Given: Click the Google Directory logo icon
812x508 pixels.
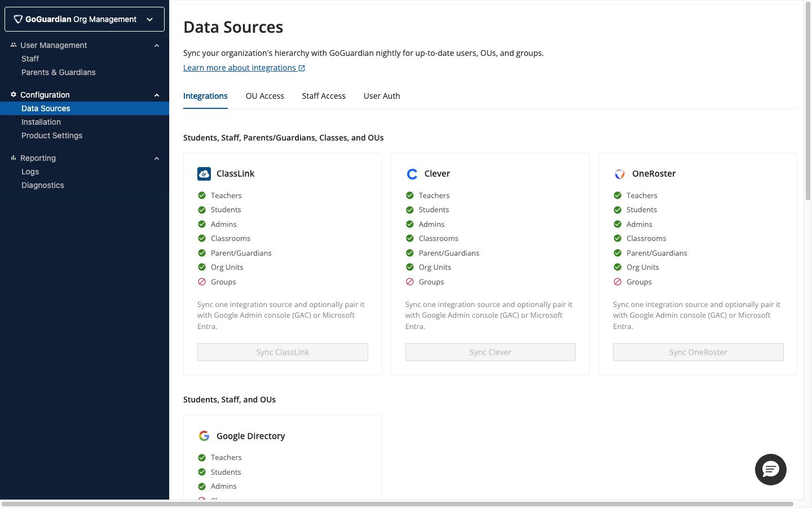Looking at the screenshot, I should [204, 436].
